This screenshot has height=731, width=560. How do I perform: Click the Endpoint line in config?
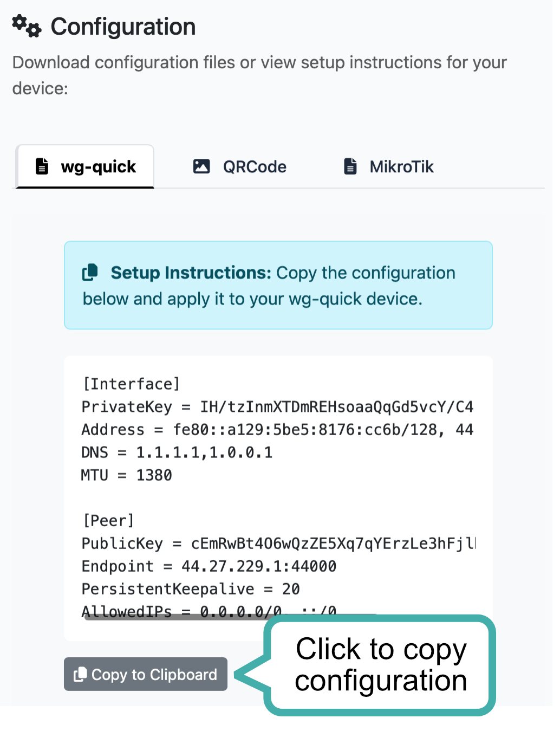pyautogui.click(x=209, y=566)
